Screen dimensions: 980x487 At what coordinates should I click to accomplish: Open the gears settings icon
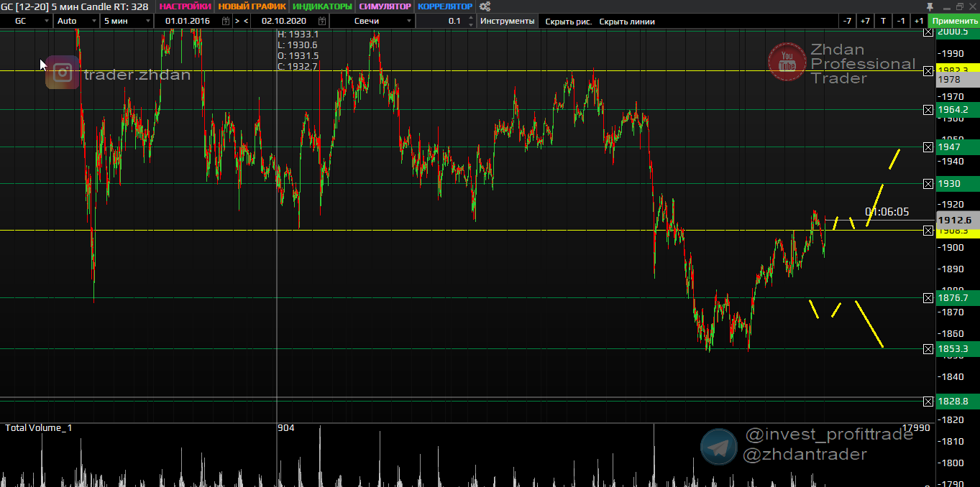pos(485,6)
